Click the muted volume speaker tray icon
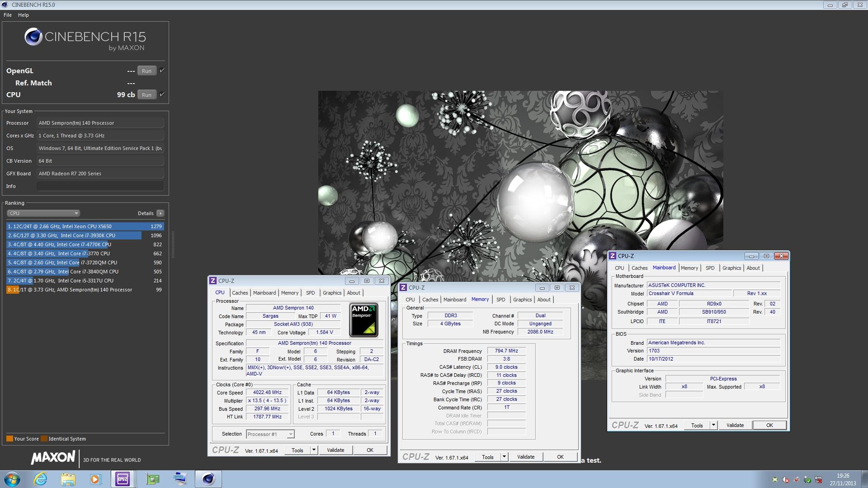The width and height of the screenshot is (868, 488). 786,480
